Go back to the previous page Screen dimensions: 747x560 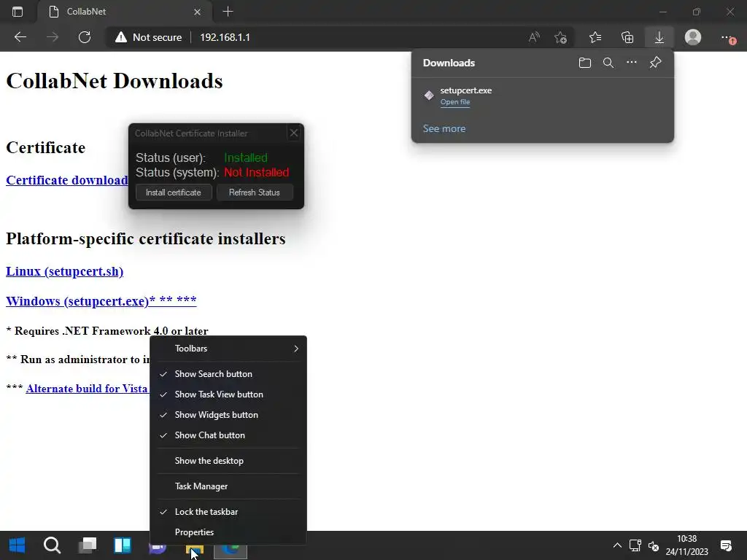pyautogui.click(x=20, y=37)
